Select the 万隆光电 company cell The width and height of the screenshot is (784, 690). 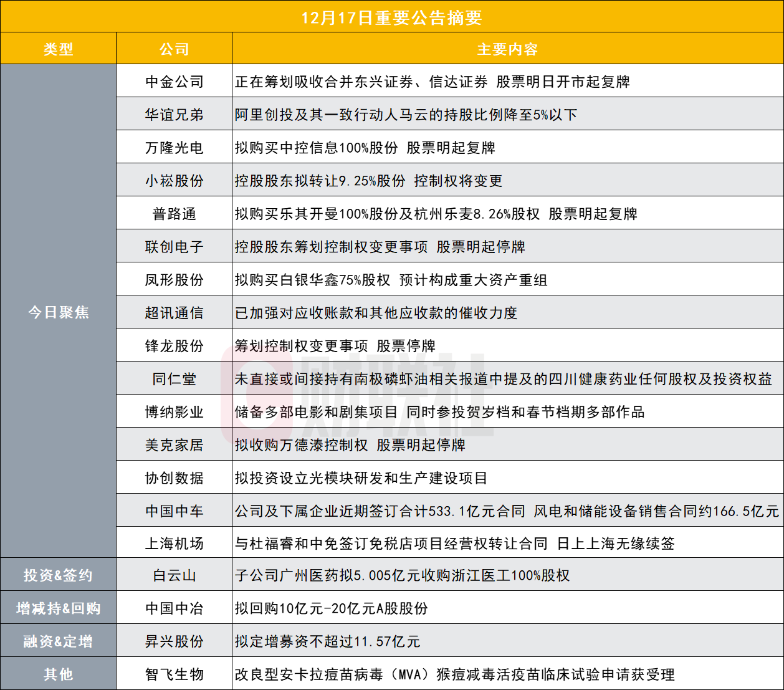point(174,148)
